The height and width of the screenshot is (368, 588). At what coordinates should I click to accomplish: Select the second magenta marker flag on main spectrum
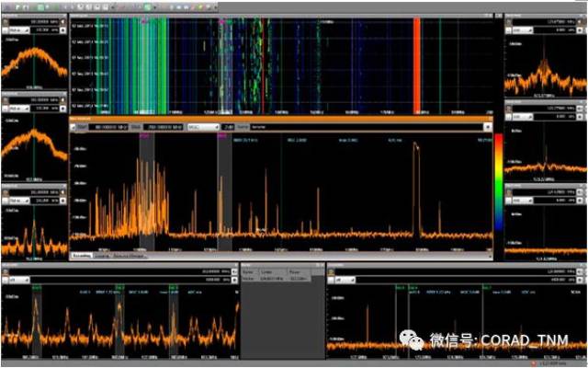222,136
